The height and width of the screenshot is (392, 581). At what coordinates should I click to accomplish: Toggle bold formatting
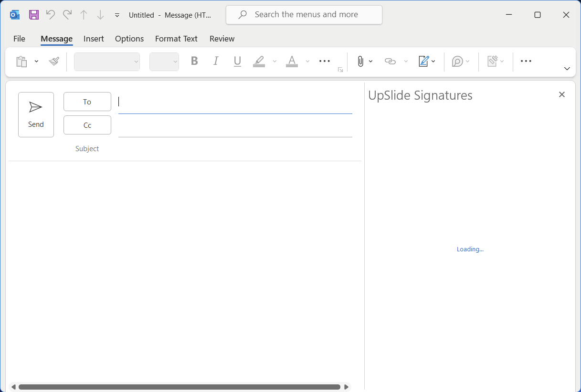tap(194, 61)
